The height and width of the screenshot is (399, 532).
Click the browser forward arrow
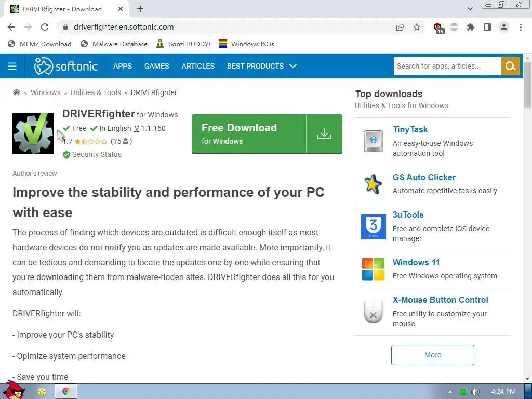28,27
